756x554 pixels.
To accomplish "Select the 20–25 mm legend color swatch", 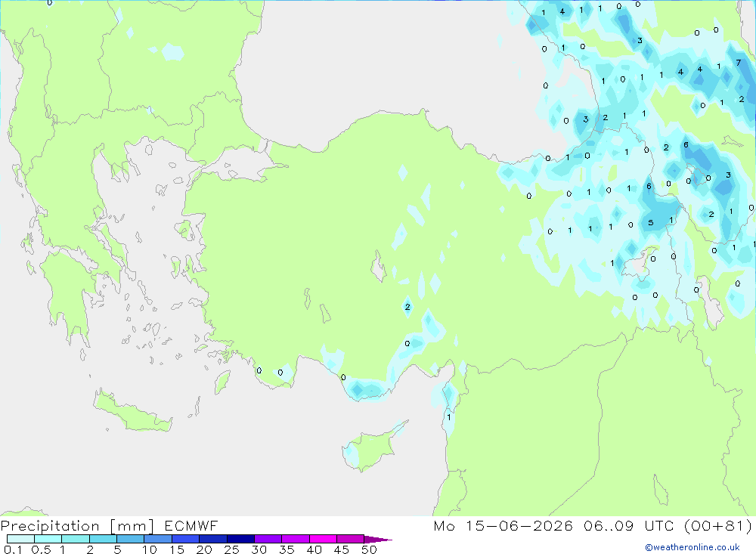I will (x=212, y=539).
